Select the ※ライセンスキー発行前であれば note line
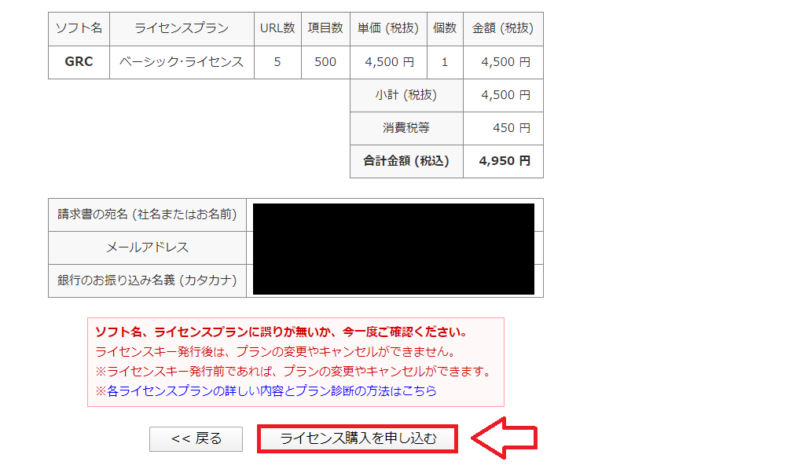The height and width of the screenshot is (473, 800). (x=293, y=371)
